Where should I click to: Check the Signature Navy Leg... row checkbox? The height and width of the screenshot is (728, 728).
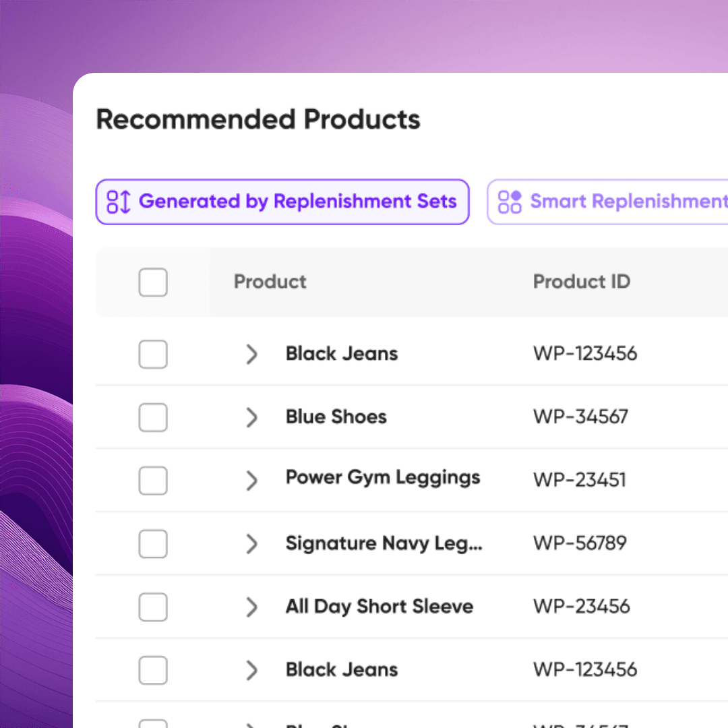click(153, 544)
